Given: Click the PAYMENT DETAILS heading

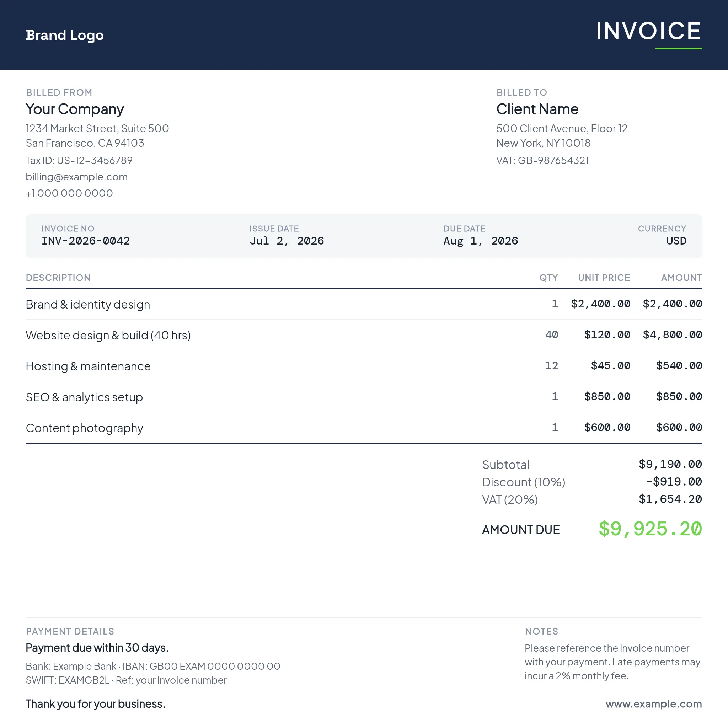Looking at the screenshot, I should 70,632.
